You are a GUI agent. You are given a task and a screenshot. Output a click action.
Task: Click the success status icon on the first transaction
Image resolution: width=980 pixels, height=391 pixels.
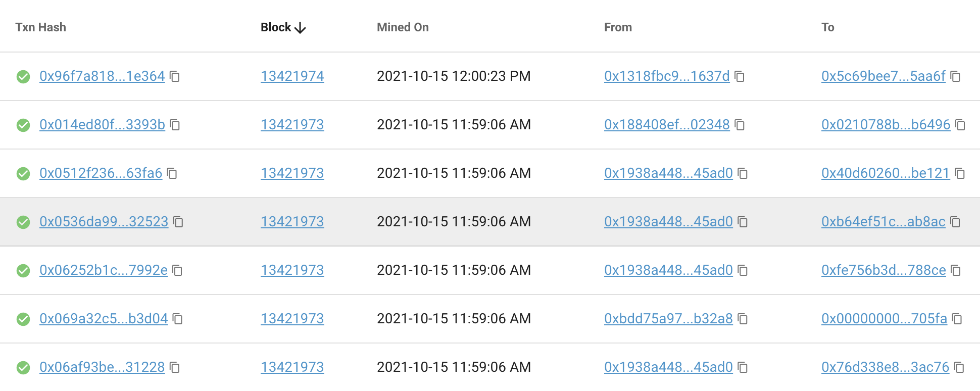pyautogui.click(x=24, y=76)
